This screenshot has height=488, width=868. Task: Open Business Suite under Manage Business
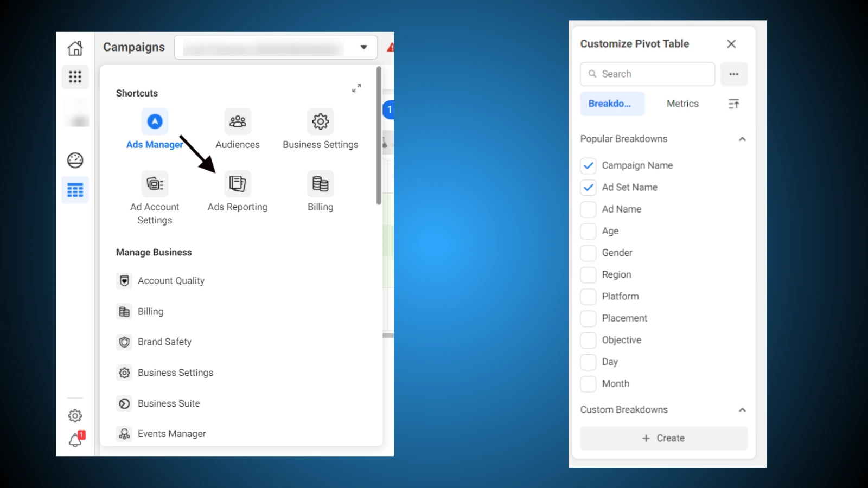pos(158,403)
